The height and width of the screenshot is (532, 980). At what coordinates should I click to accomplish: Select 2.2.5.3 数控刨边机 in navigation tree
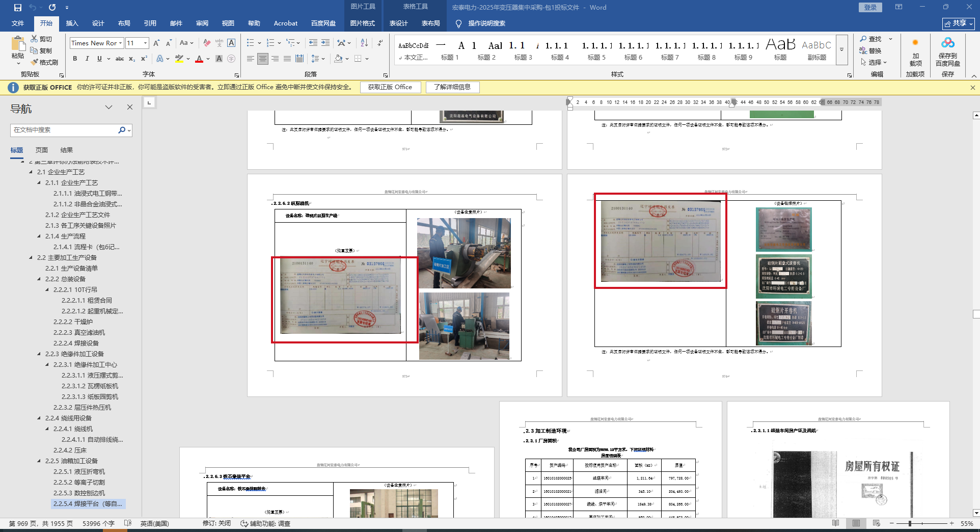point(79,493)
